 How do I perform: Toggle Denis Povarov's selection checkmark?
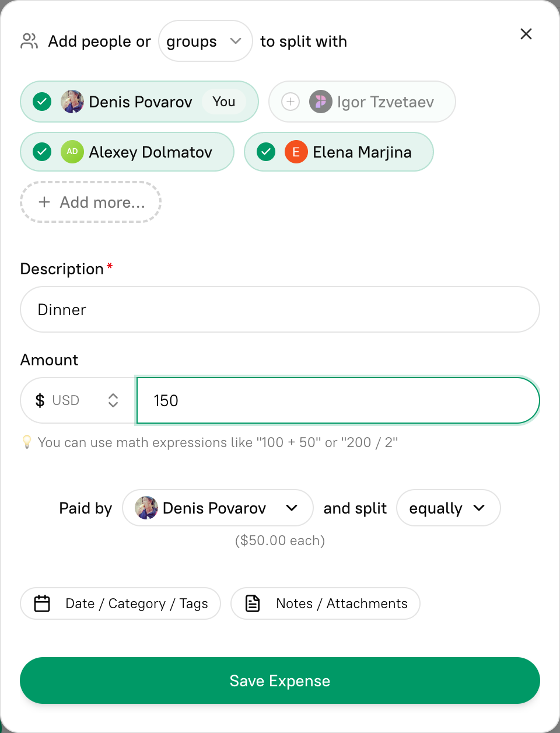[x=41, y=102]
